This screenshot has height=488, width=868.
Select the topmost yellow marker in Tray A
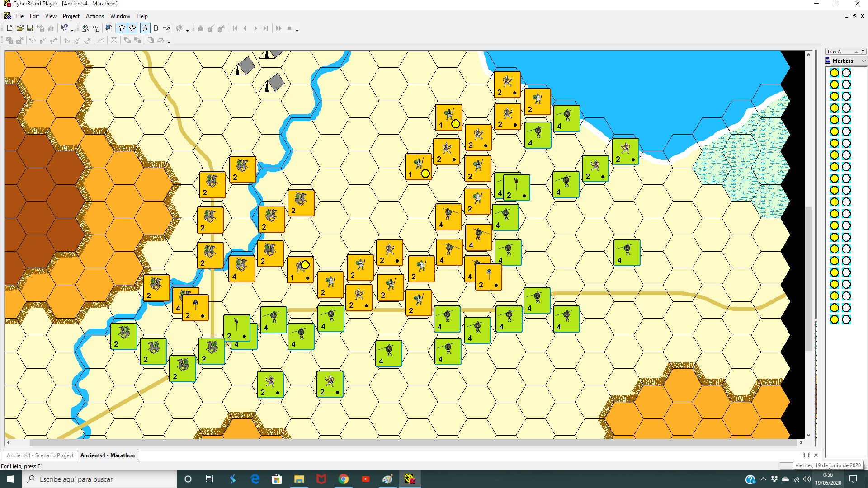pyautogui.click(x=835, y=73)
